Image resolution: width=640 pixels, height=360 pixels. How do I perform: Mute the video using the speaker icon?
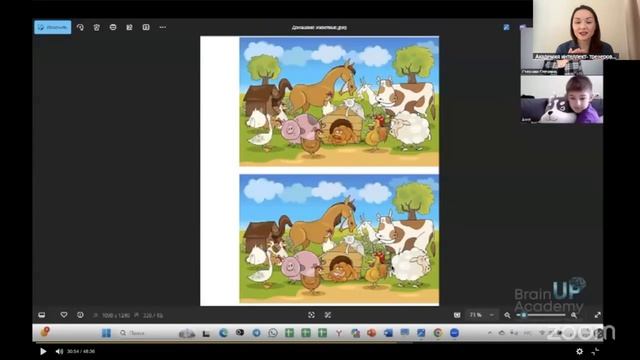(60, 351)
